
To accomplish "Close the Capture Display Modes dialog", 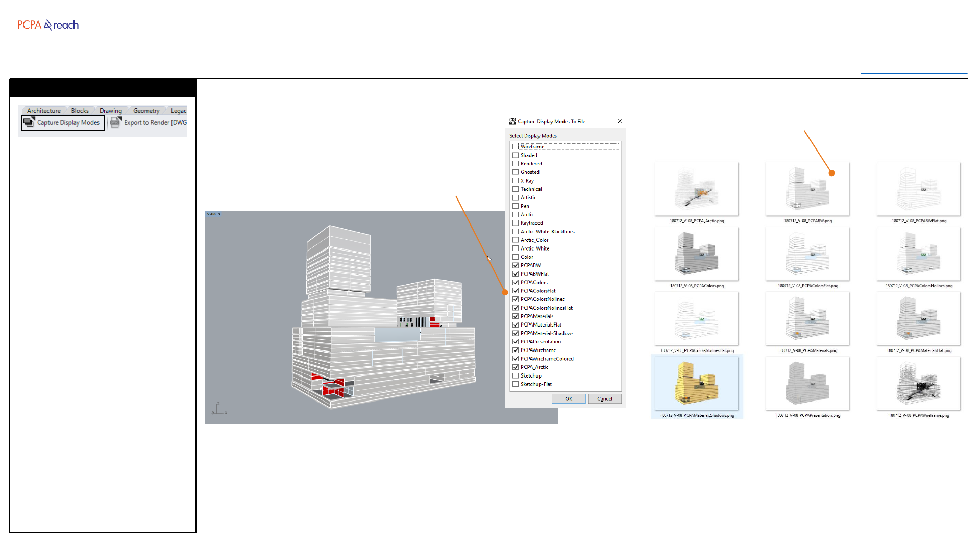I will click(619, 121).
